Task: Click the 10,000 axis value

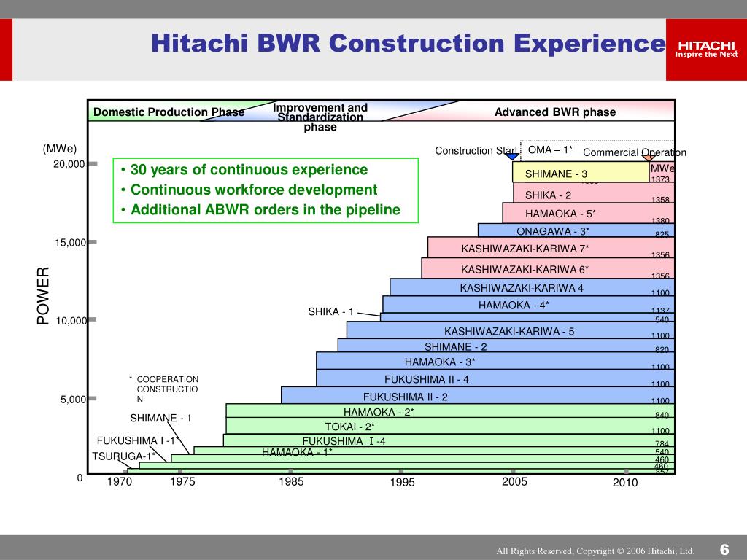Action: (x=71, y=321)
